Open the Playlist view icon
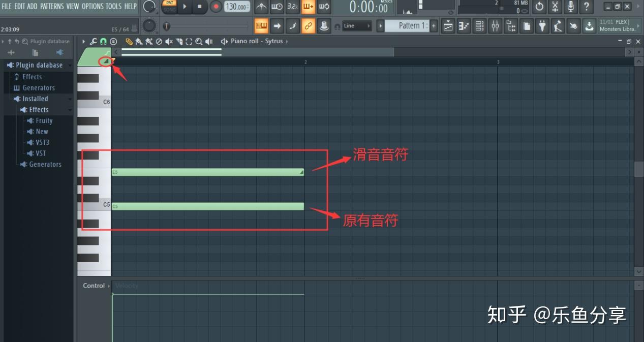Screen dimensions: 644x342 (448, 25)
